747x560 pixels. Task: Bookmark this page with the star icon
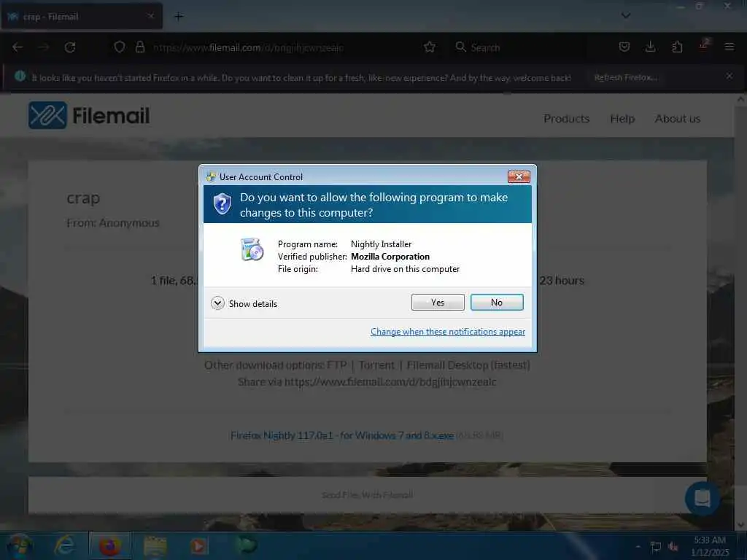pyautogui.click(x=429, y=47)
